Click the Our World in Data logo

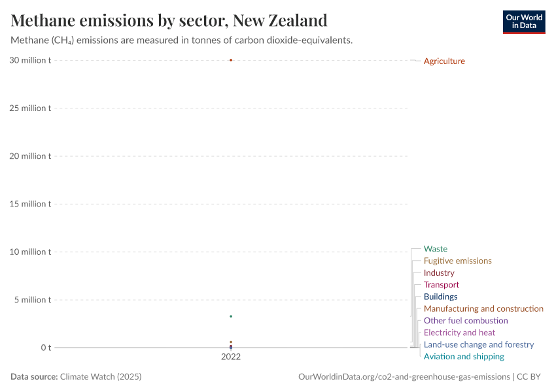[523, 22]
